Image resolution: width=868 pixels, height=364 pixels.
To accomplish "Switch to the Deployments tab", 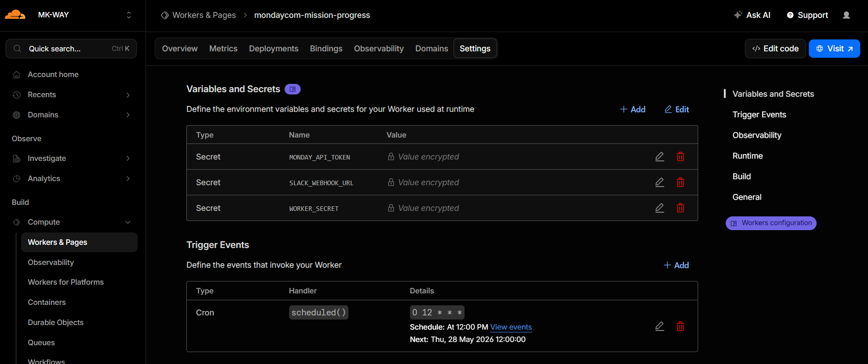I will (274, 49).
